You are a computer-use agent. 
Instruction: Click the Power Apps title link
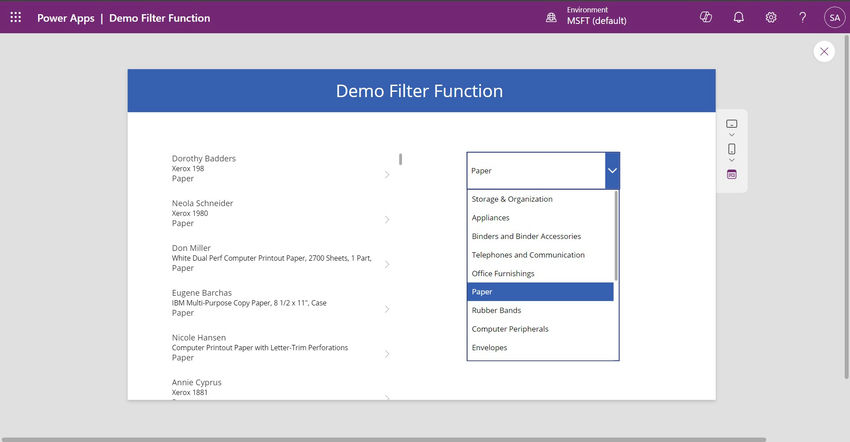pyautogui.click(x=66, y=18)
